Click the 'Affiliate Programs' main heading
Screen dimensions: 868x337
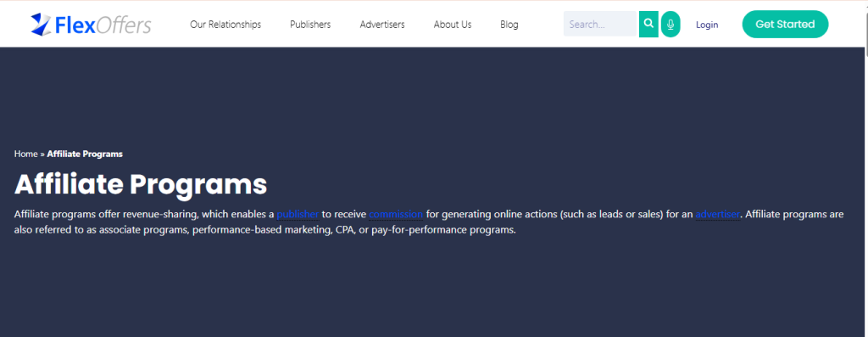pyautogui.click(x=141, y=184)
